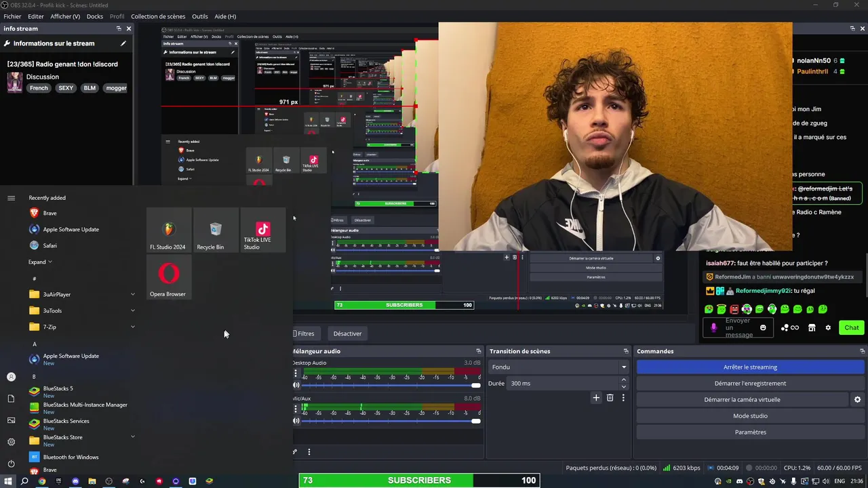Open the Editer menu
Screen dimensions: 868x488
point(36,16)
